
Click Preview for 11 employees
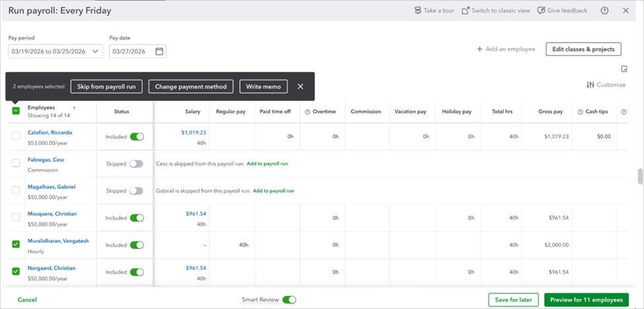tap(586, 300)
